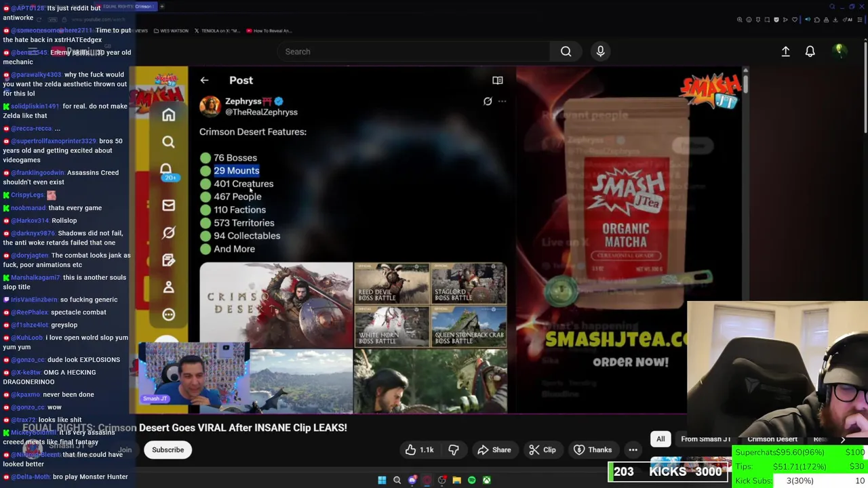This screenshot has width=868, height=488.
Task: Click the Subscribe button
Action: [x=167, y=450]
